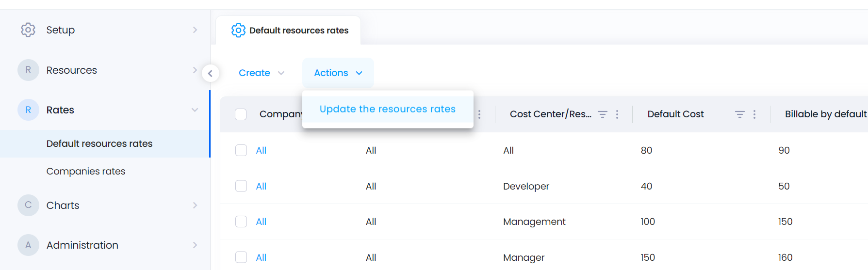This screenshot has width=868, height=270.
Task: Open three-dot menu of Default Cost column
Action: pyautogui.click(x=754, y=114)
